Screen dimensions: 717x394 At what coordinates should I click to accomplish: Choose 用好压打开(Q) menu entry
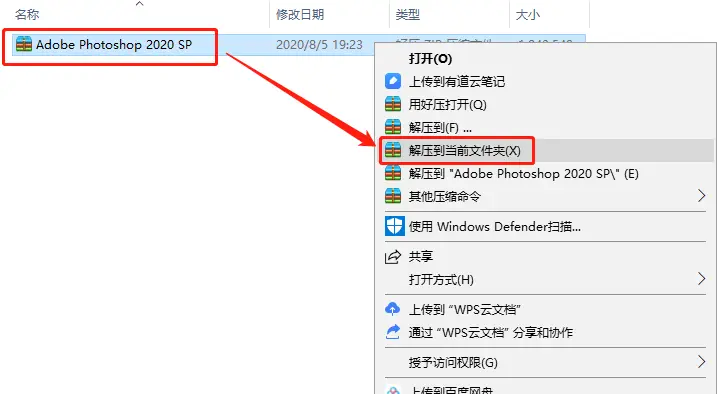(448, 105)
